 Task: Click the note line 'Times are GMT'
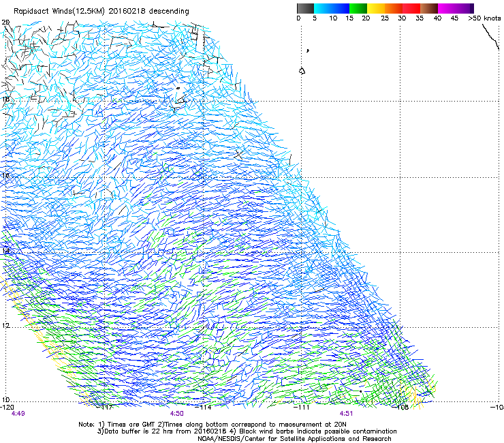[131, 425]
